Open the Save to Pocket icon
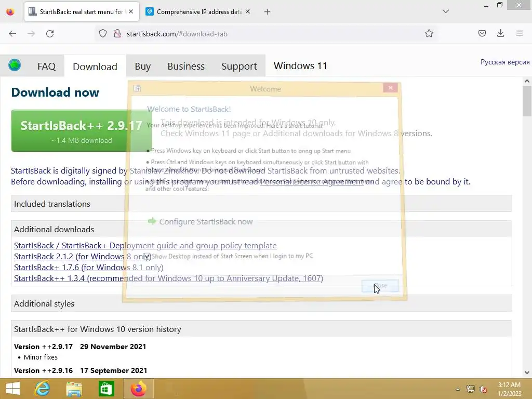Image resolution: width=532 pixels, height=399 pixels. 482,33
